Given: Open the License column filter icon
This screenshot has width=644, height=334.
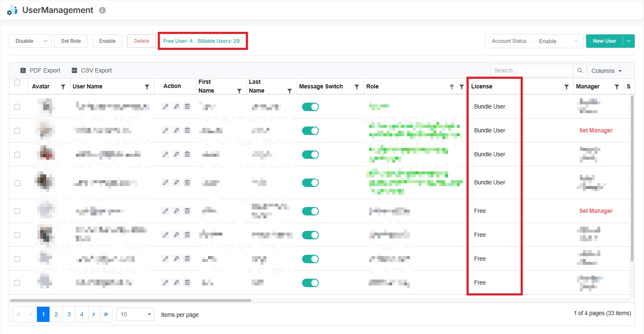Looking at the screenshot, I should tap(566, 87).
